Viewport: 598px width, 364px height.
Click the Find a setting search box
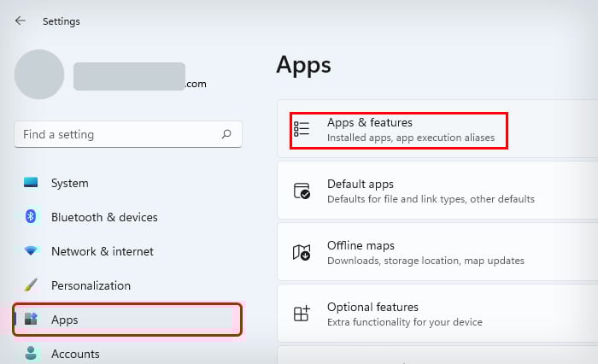128,134
